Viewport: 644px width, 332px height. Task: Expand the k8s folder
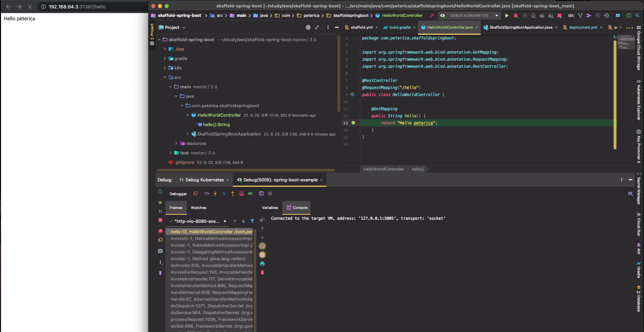[165, 68]
